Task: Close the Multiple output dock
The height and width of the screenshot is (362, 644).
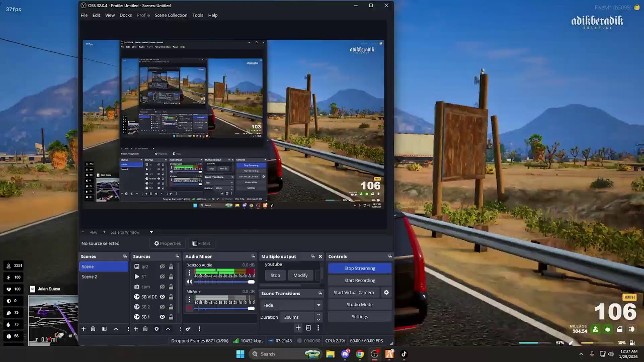Action: 320,256
